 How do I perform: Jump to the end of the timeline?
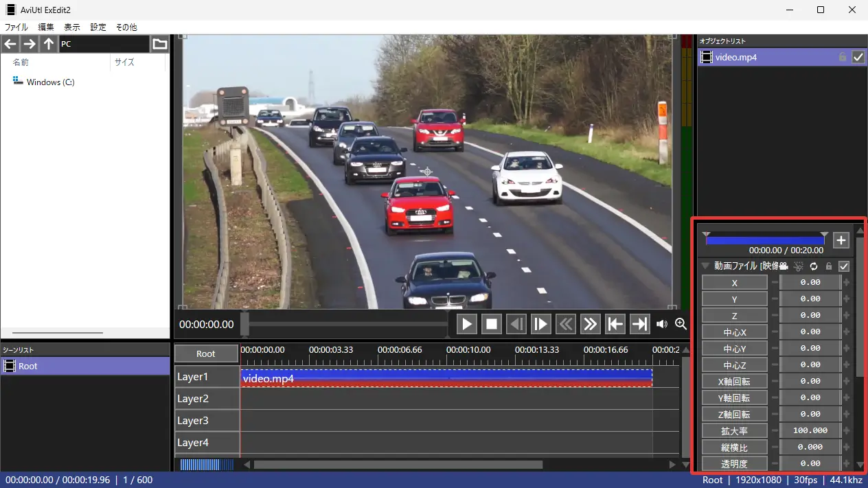639,324
